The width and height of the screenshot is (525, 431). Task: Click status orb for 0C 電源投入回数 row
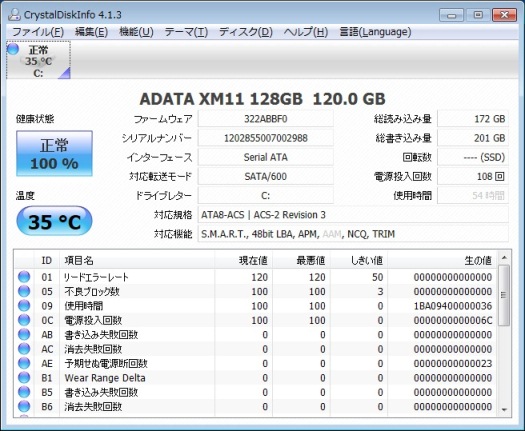point(24,320)
